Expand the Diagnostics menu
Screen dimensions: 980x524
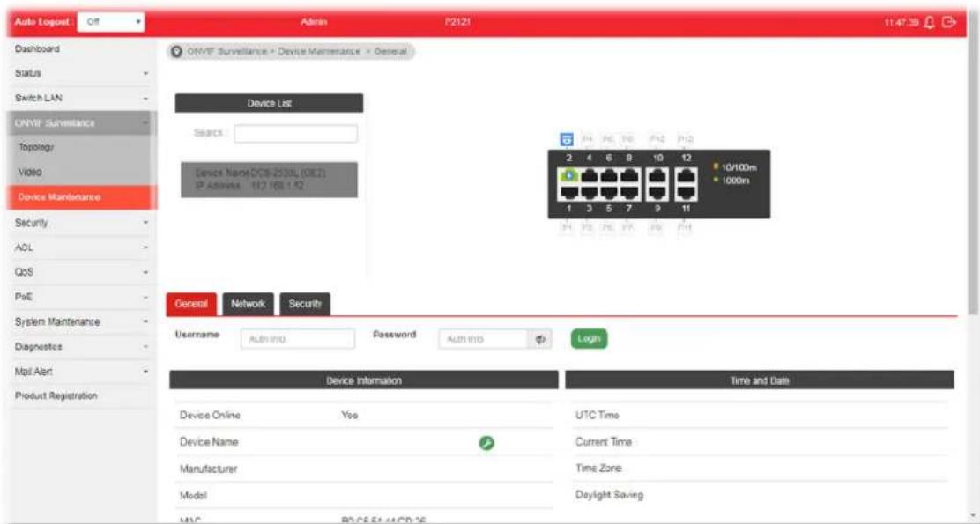pos(82,347)
